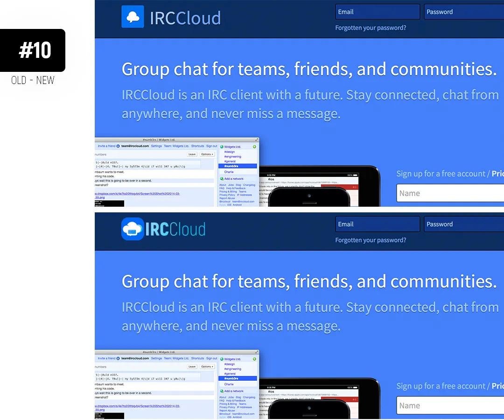Click 'Sign out' on old-logo page

pyautogui.click(x=211, y=146)
